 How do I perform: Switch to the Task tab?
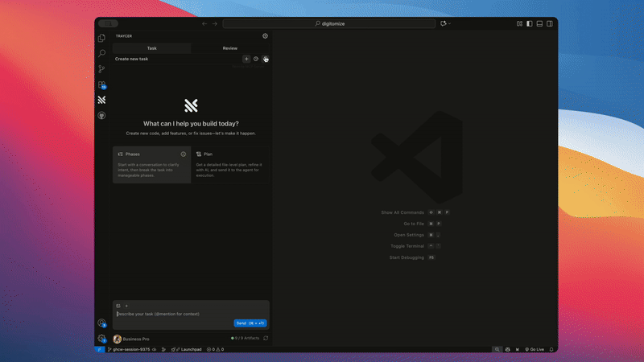[151, 48]
